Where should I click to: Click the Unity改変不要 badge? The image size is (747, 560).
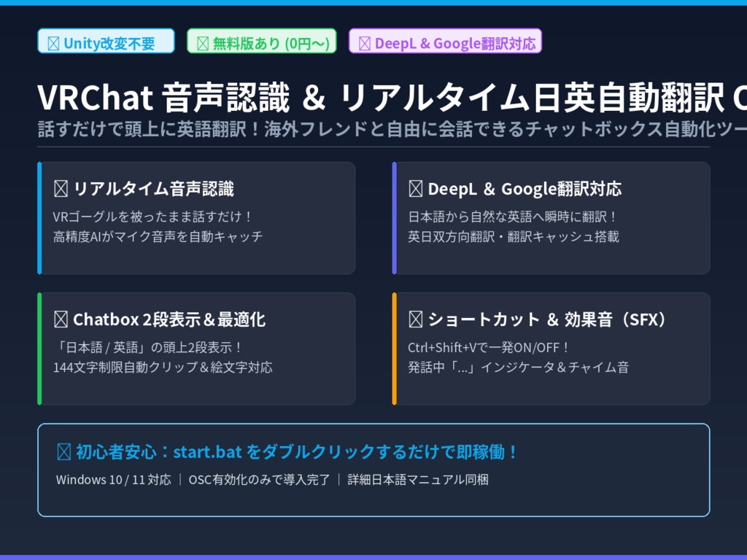106,41
